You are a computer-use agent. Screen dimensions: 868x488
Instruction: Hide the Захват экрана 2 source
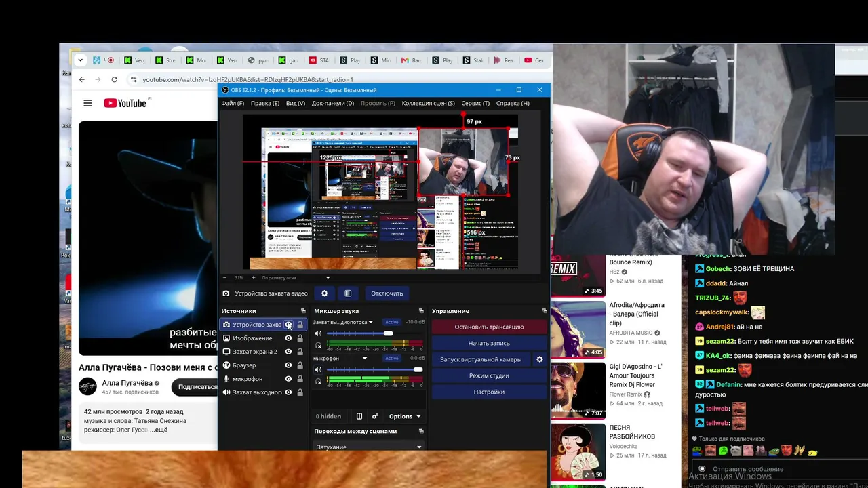tap(288, 352)
